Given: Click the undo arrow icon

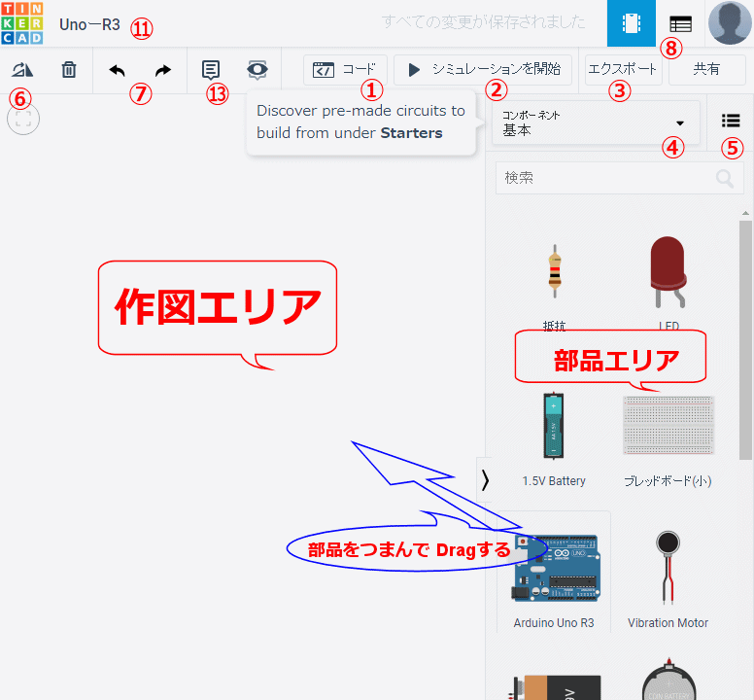Looking at the screenshot, I should point(117,70).
